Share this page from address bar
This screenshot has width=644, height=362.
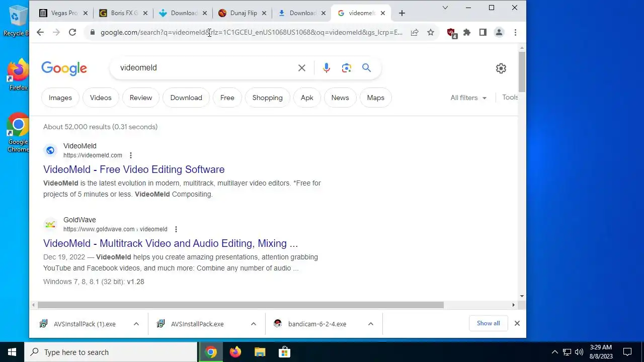pos(415,32)
